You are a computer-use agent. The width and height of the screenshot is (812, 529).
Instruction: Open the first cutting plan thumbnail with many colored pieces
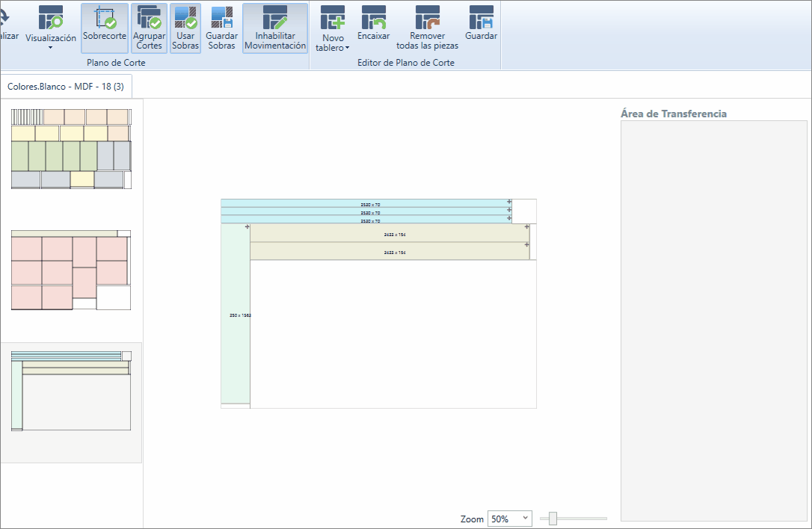(x=72, y=149)
